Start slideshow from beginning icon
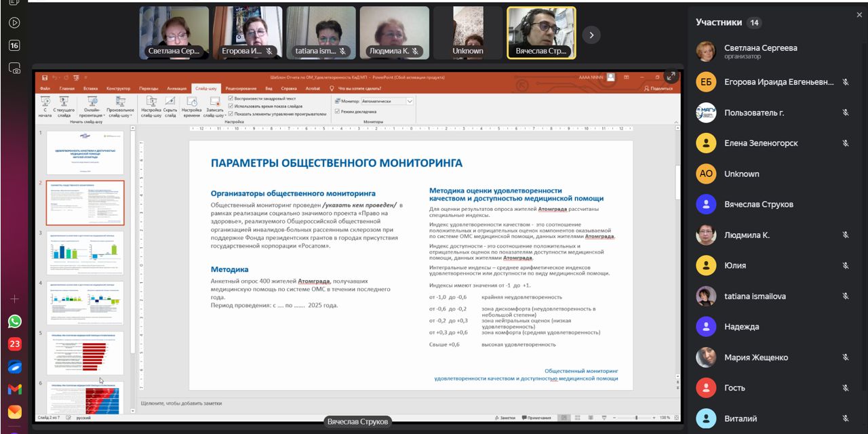Viewport: 868px width, 434px height. (x=45, y=102)
